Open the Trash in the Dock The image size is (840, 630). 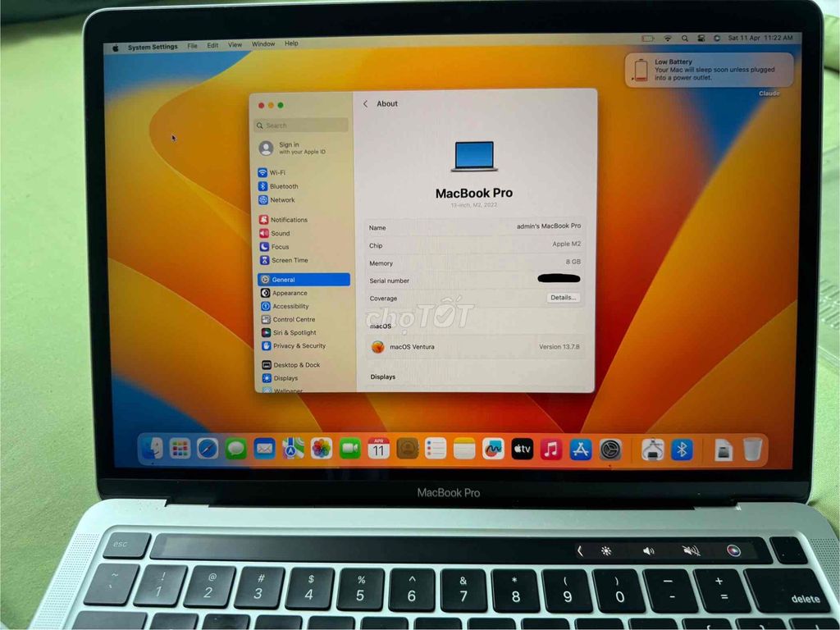click(752, 450)
